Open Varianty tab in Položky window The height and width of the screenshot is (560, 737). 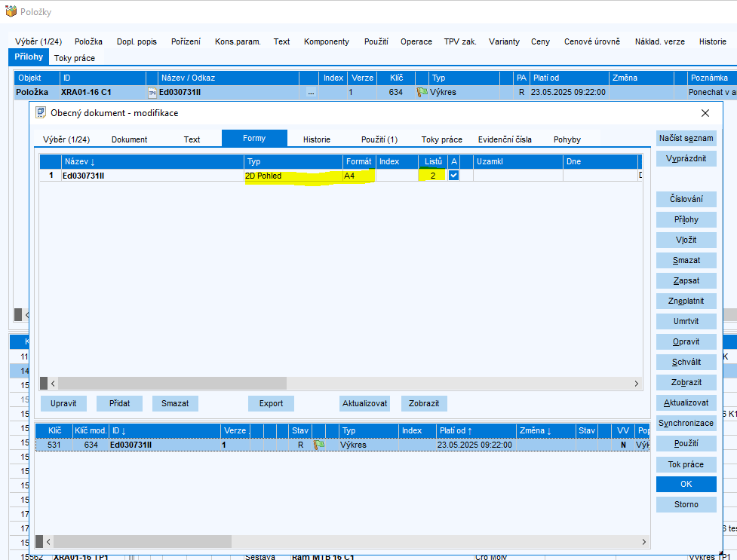(x=504, y=41)
